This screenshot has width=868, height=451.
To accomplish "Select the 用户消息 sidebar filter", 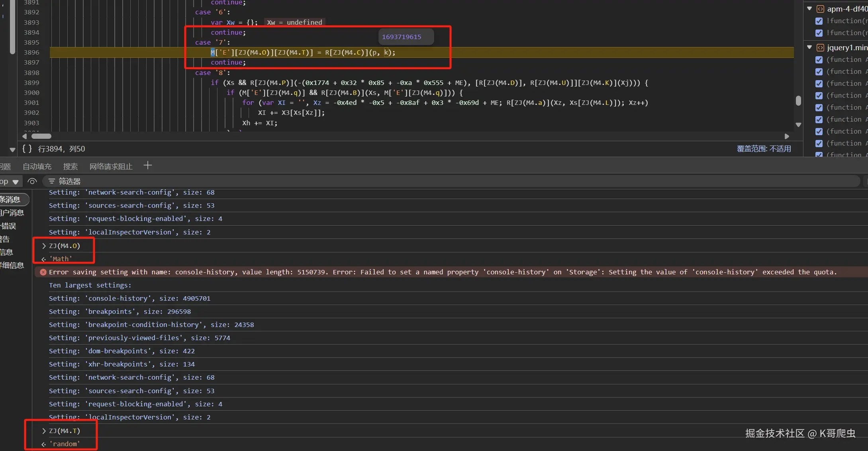I will [x=12, y=213].
